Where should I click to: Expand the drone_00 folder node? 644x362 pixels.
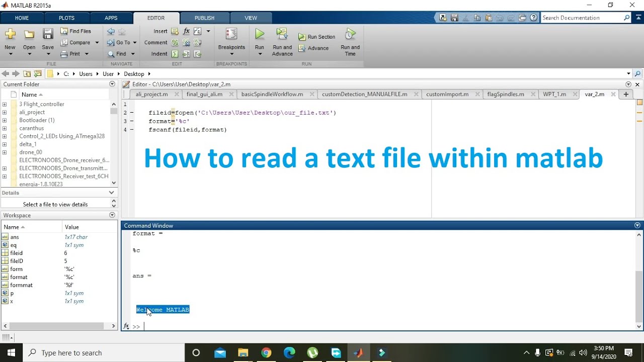coord(5,152)
